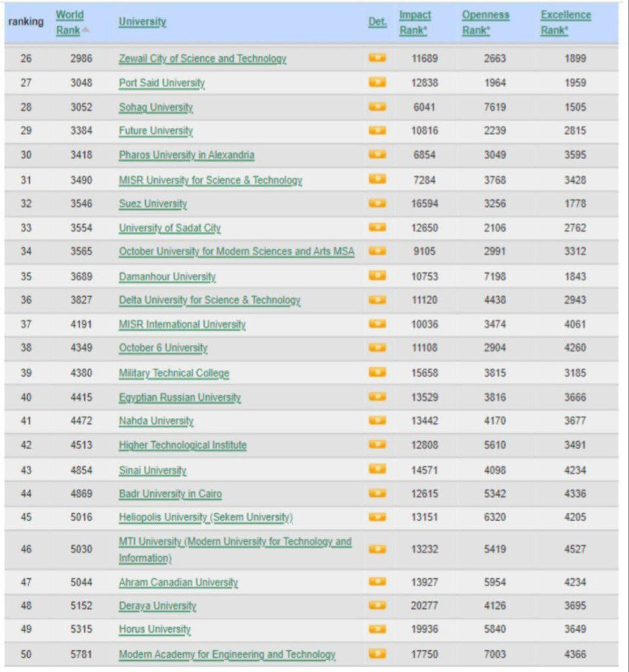Viewport: 629px width, 672px height.
Task: Open details icon for Nahda University
Action: point(378,420)
